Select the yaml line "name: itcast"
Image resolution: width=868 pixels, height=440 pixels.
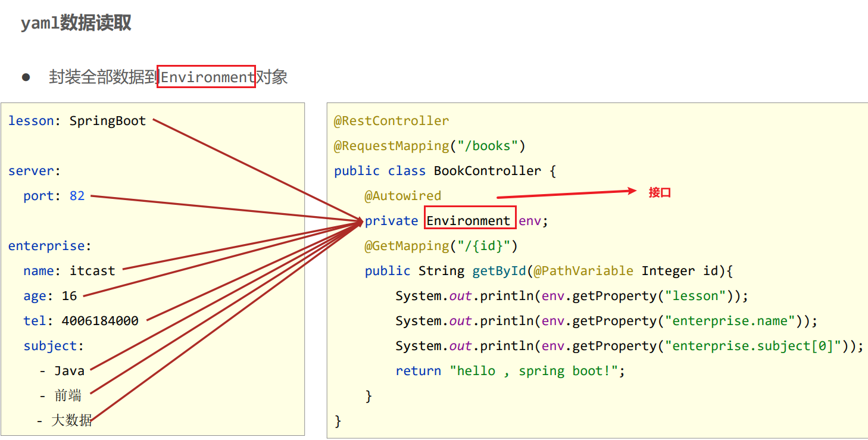point(70,271)
